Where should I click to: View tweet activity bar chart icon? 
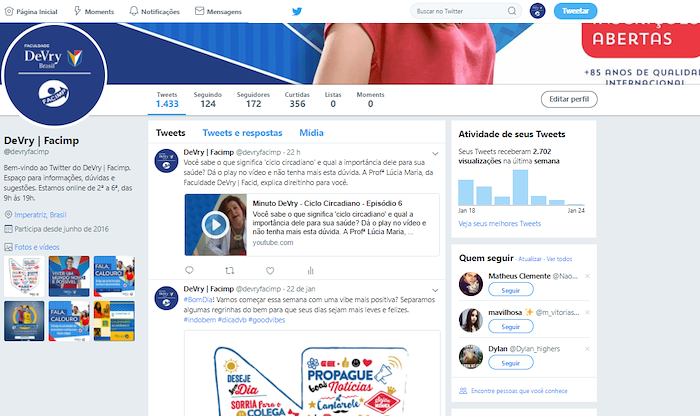[310, 270]
